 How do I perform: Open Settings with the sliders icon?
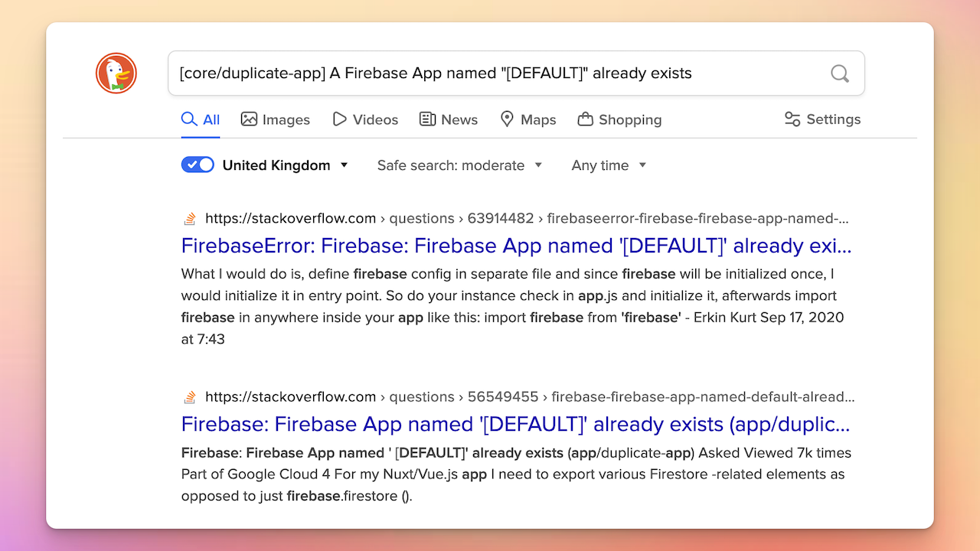coord(822,119)
